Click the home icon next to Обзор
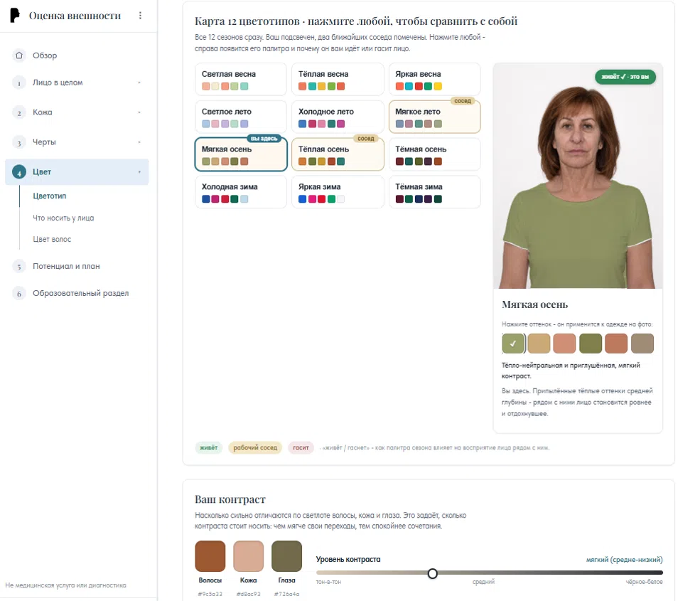 18,55
